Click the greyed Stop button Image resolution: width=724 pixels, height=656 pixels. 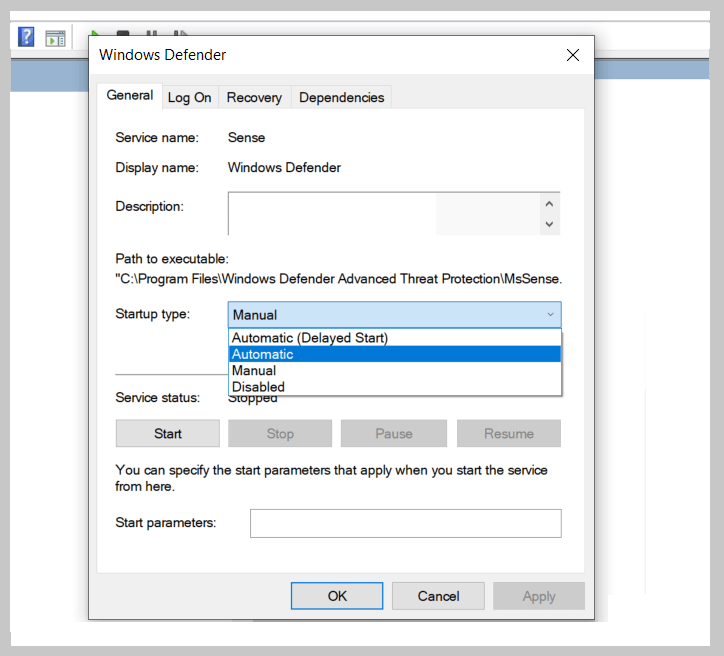(280, 433)
